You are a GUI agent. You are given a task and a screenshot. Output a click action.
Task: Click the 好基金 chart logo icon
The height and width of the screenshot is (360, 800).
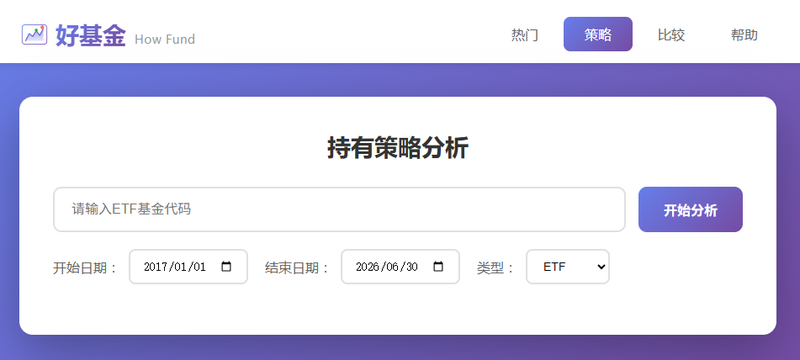[34, 34]
